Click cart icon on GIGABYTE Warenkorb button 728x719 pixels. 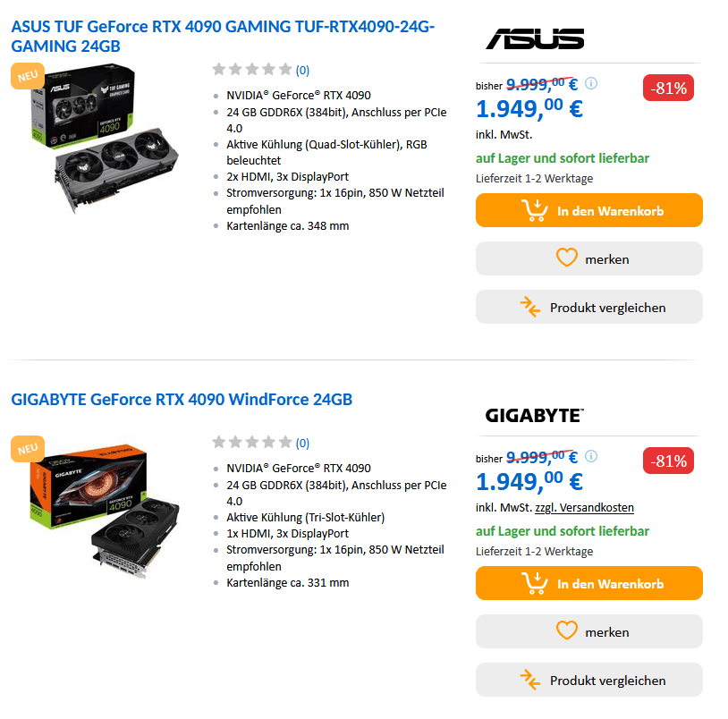534,583
